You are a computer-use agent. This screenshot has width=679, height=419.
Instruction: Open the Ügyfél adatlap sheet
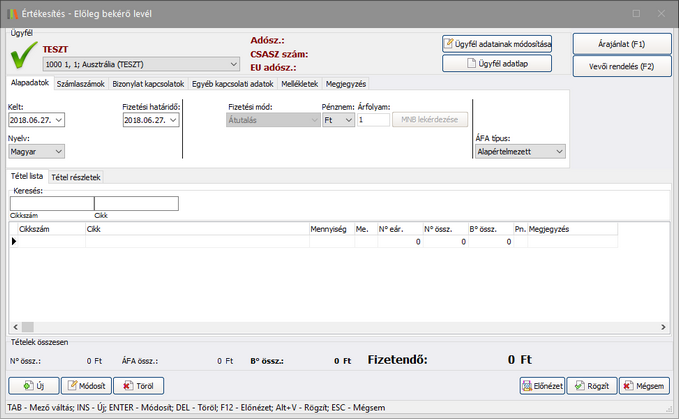pyautogui.click(x=497, y=64)
